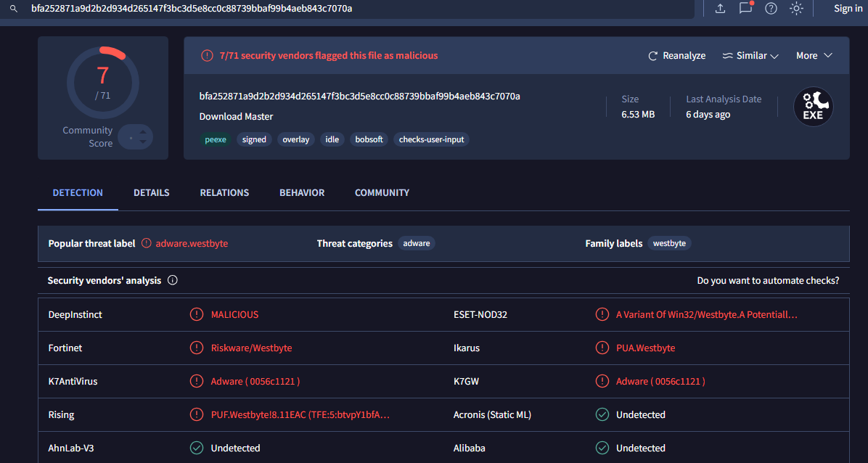Image resolution: width=868 pixels, height=463 pixels.
Task: Click alert icon beside adware.westbyte label
Action: pos(146,243)
